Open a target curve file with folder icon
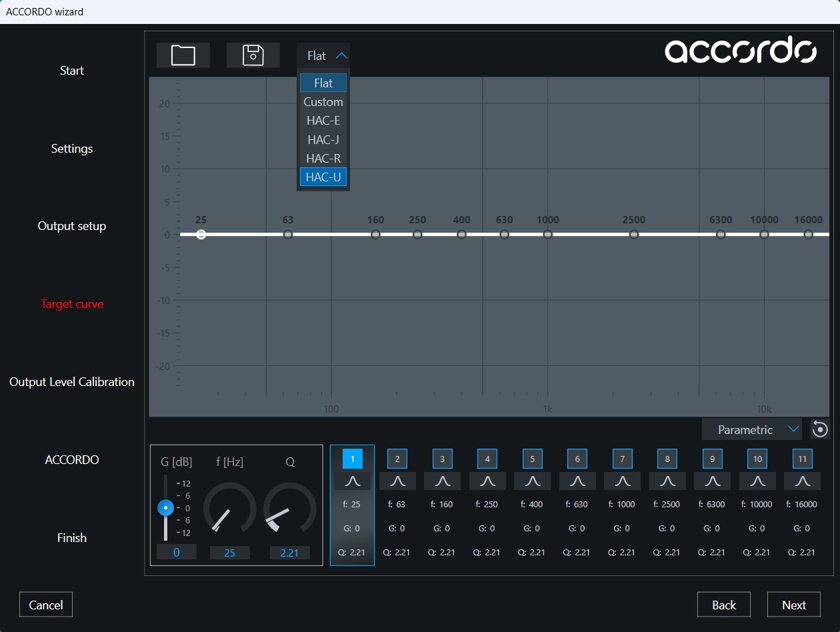The width and height of the screenshot is (840, 632). point(183,55)
